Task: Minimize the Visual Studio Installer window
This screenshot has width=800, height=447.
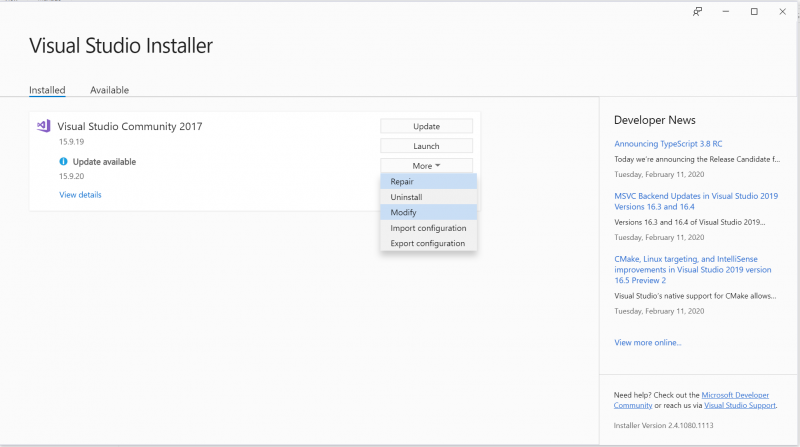Action: (726, 12)
